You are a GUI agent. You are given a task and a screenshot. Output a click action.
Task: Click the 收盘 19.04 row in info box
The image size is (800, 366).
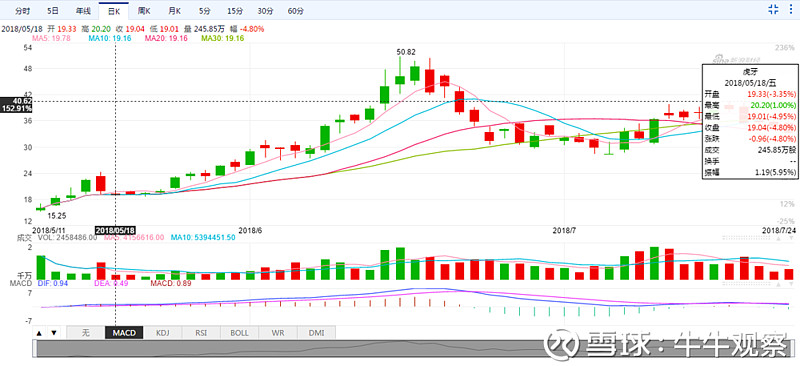coord(750,128)
